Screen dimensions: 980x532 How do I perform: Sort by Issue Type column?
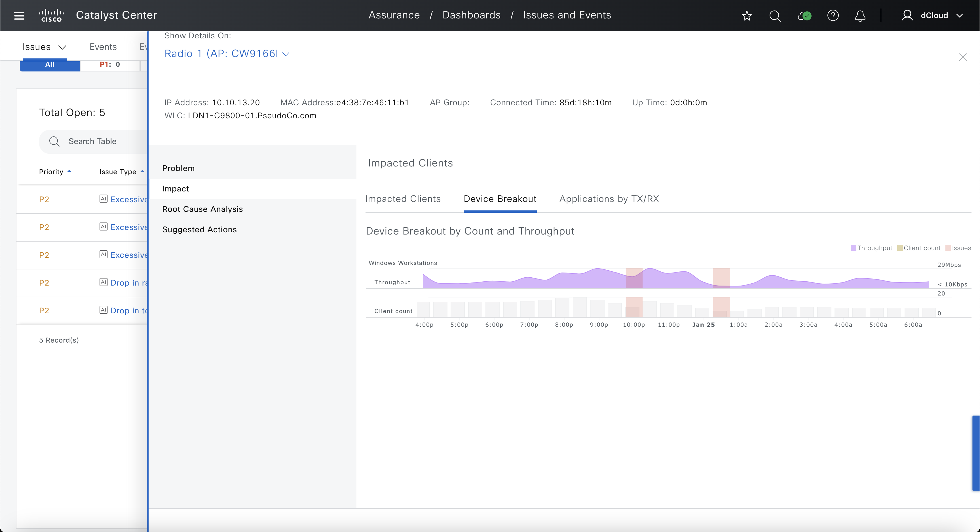(122, 172)
